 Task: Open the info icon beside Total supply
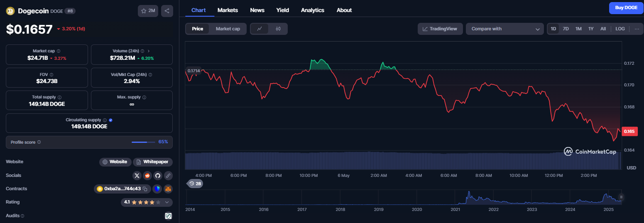(59, 97)
